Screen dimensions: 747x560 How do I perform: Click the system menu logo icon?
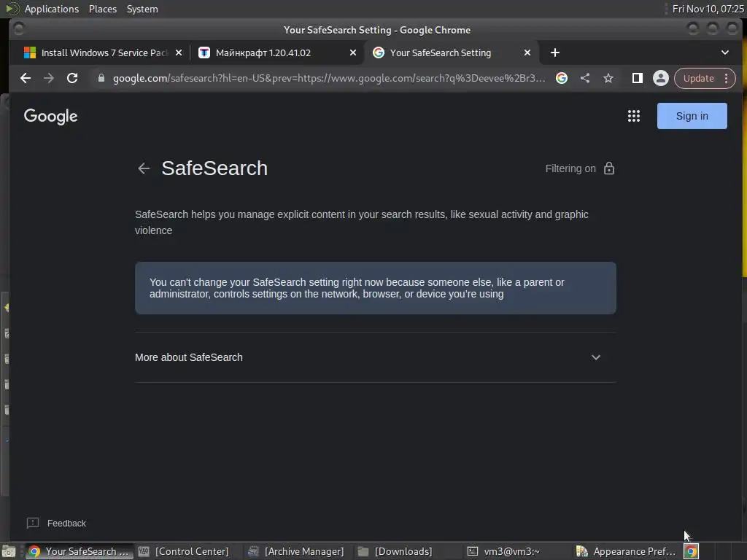click(x=12, y=9)
